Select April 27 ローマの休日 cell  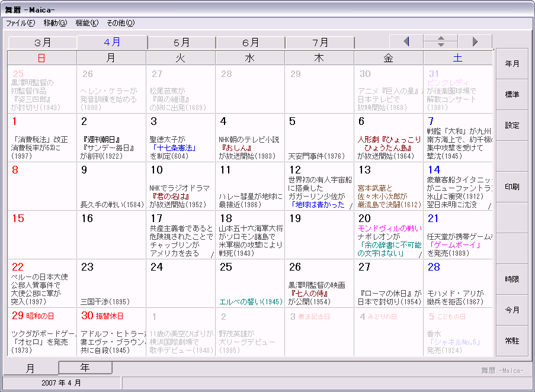(x=388, y=283)
